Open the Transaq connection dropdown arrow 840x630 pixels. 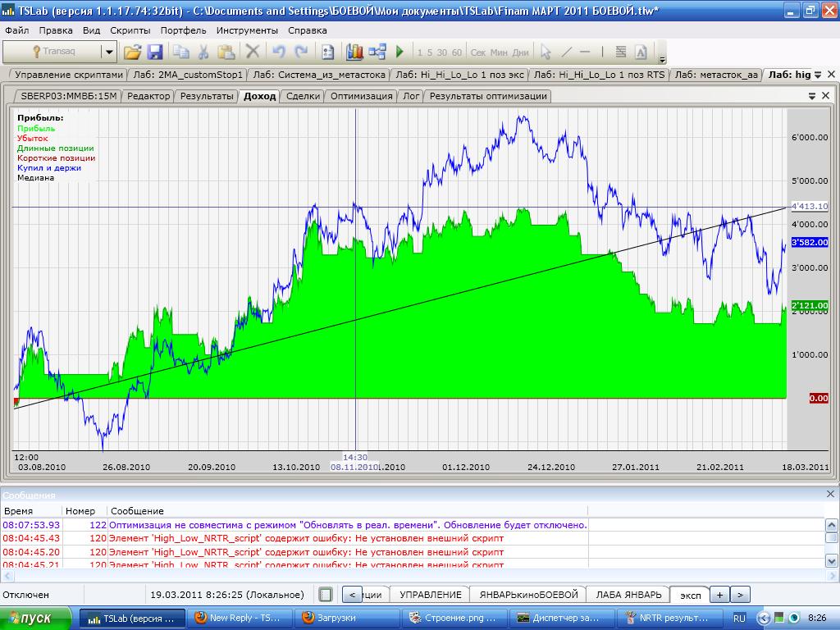coord(108,52)
